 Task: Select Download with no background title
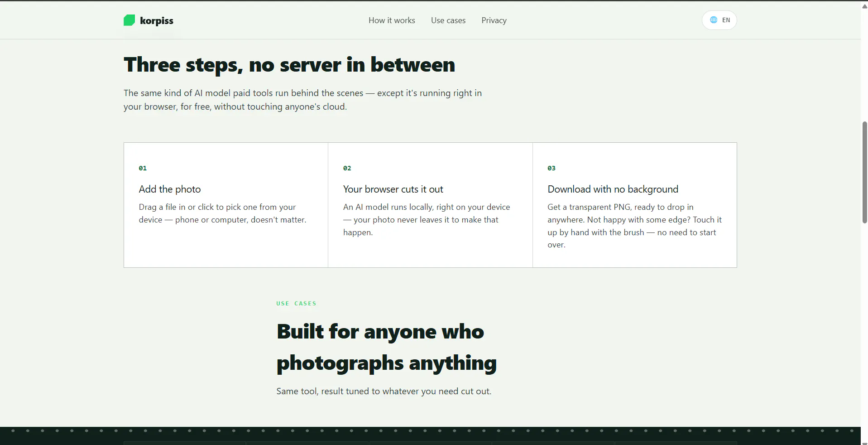click(613, 189)
